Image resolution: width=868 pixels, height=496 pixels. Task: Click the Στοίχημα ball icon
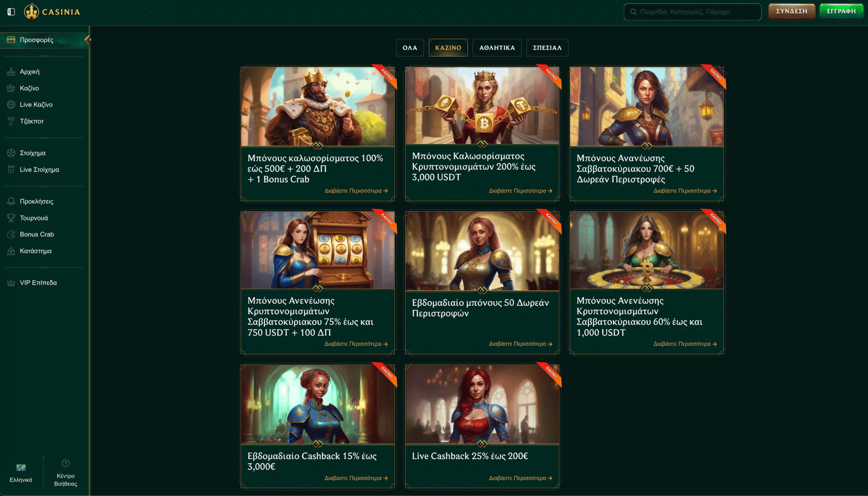coord(11,153)
